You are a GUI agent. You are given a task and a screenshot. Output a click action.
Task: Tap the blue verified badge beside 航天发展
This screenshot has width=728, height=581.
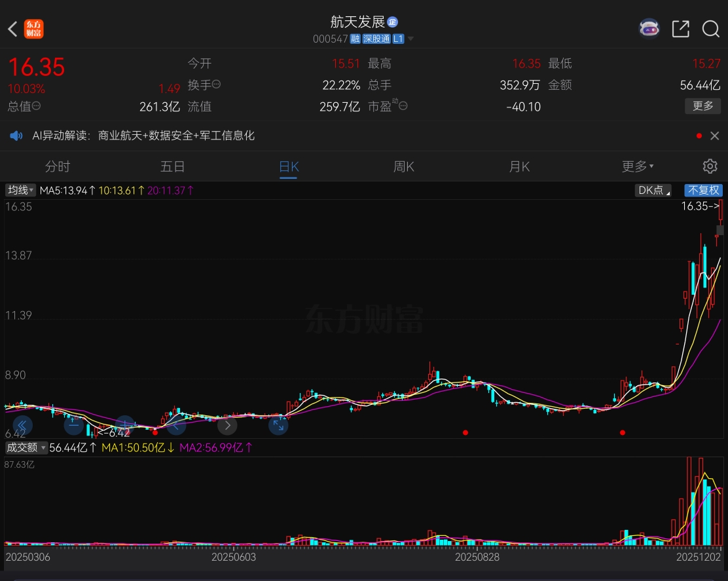tap(392, 22)
